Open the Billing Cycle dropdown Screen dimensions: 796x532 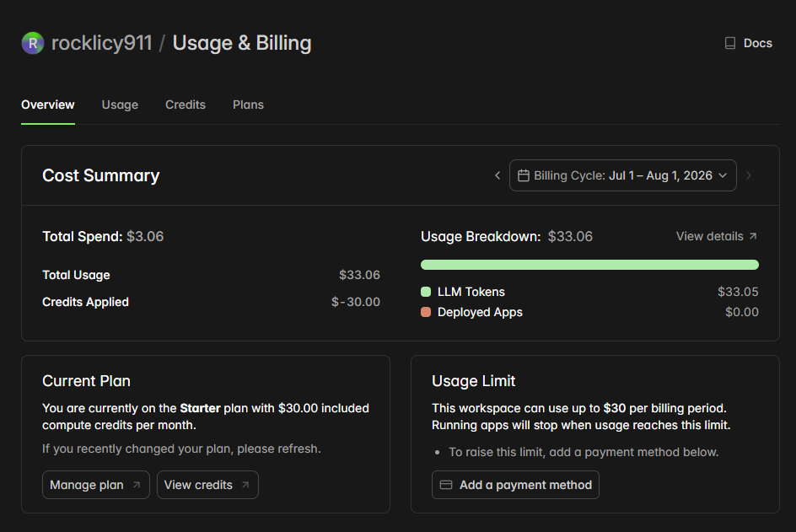click(x=623, y=175)
